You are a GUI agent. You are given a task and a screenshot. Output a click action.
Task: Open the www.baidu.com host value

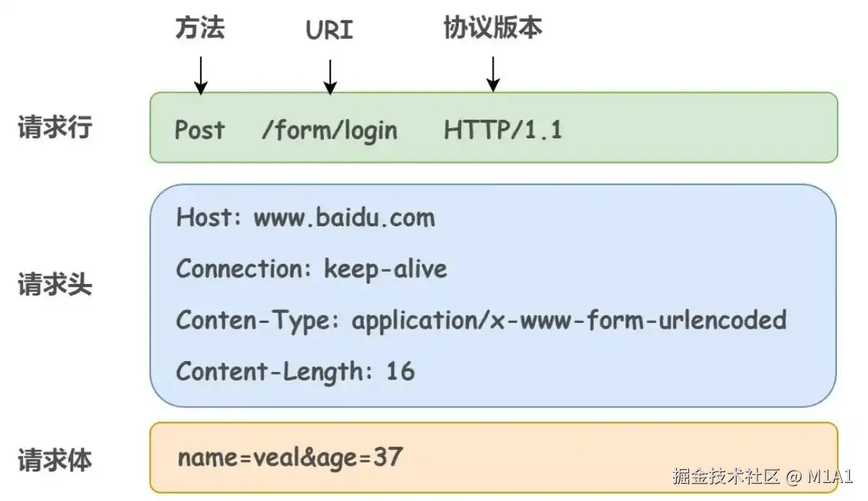[x=344, y=218]
